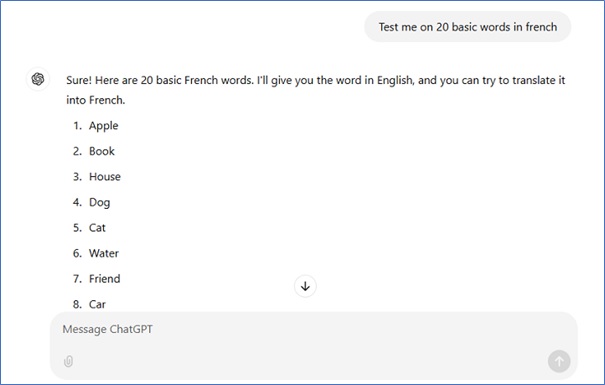This screenshot has width=605, height=385.
Task: Click the ChatGPT logo avatar
Action: (x=38, y=79)
